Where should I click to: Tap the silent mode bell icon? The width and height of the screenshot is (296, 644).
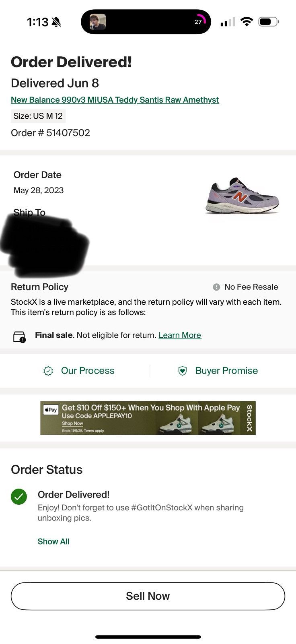tap(57, 22)
